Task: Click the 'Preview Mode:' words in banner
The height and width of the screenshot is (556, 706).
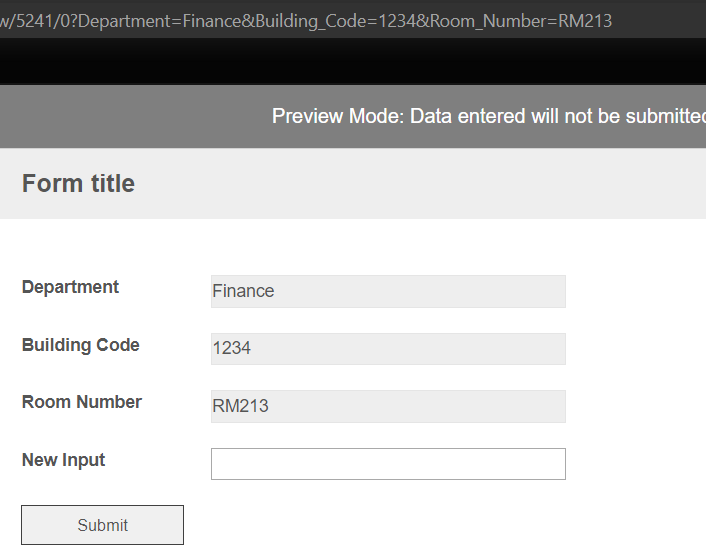Action: click(338, 116)
